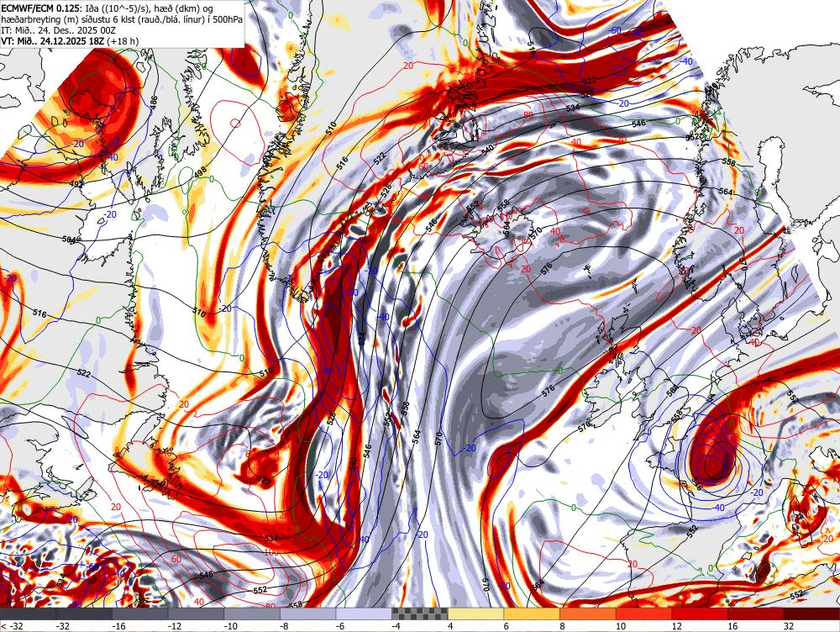
Task: Pick the pale yellow legend swatch labeled 4
Action: (475, 614)
